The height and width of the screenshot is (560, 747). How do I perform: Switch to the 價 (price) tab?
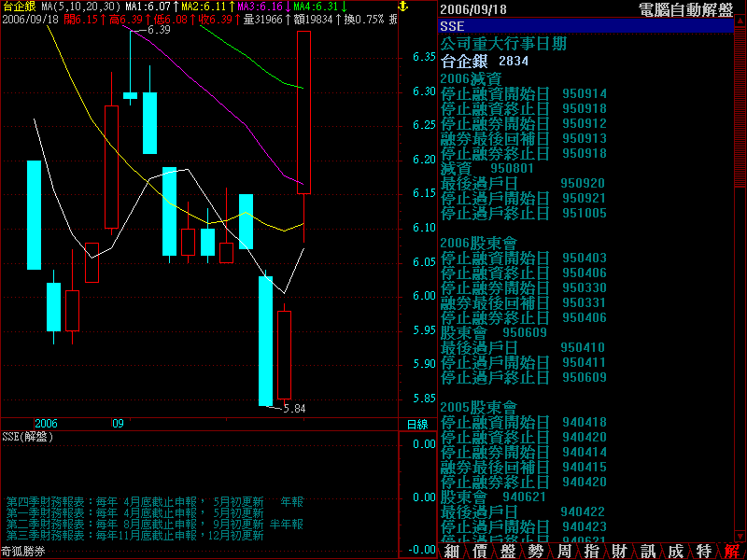(x=480, y=552)
